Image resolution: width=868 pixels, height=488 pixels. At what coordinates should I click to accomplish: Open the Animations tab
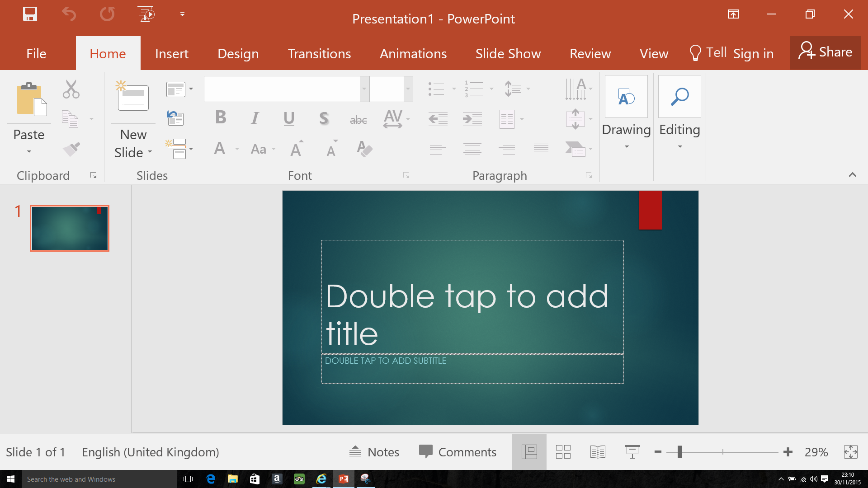click(413, 54)
